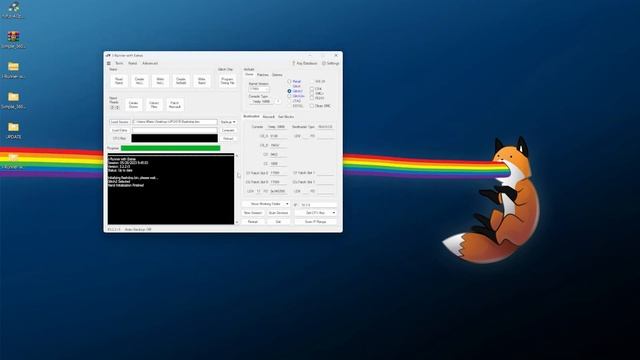Open the Key Database icon button
This screenshot has width=640, height=360.
coord(304,64)
